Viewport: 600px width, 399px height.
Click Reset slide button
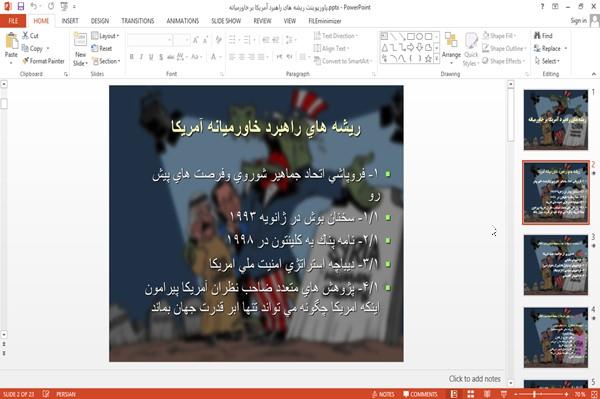102,48
